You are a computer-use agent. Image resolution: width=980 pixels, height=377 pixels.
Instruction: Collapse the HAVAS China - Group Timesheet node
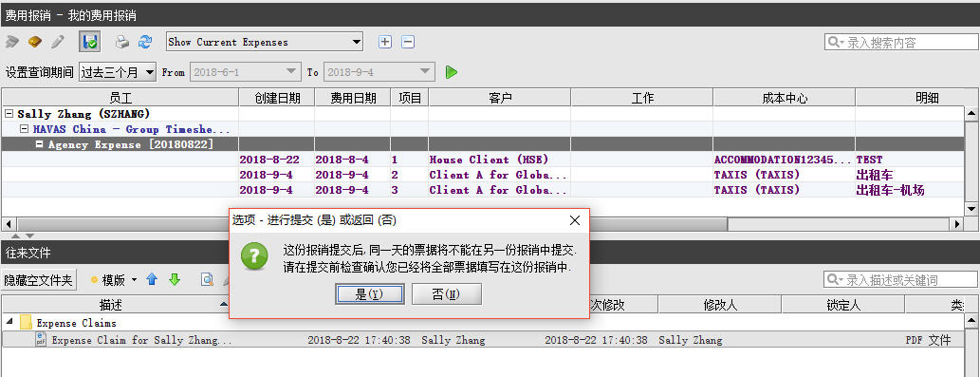point(25,129)
